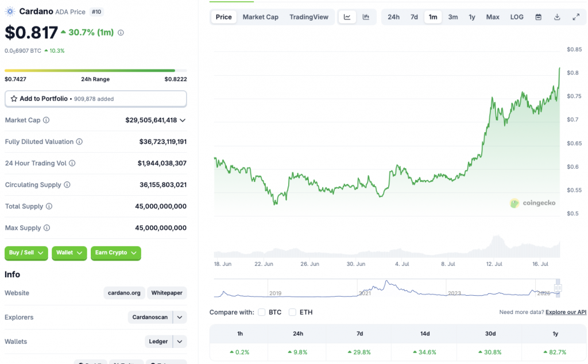Click the 82.7% 1y change value

point(555,352)
